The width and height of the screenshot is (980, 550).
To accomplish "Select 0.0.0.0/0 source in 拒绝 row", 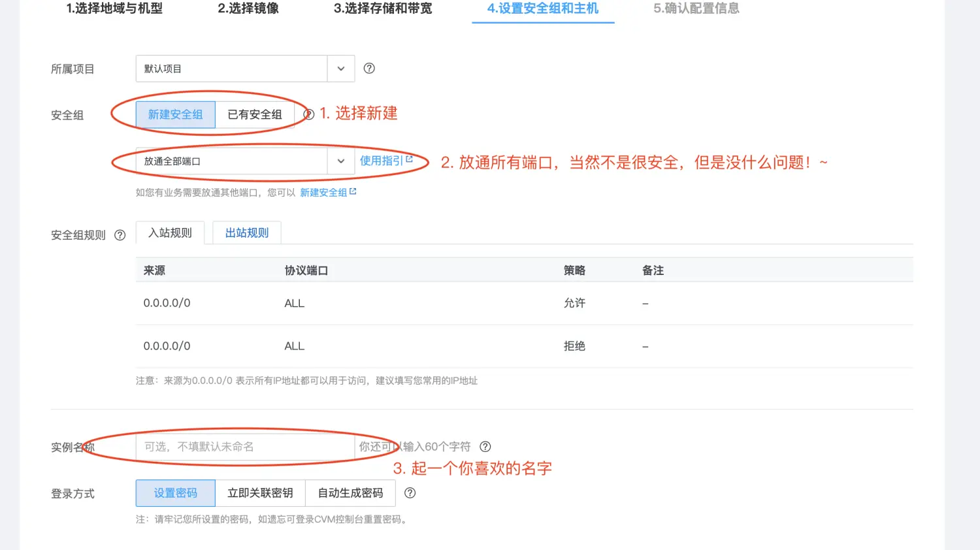I will point(167,346).
